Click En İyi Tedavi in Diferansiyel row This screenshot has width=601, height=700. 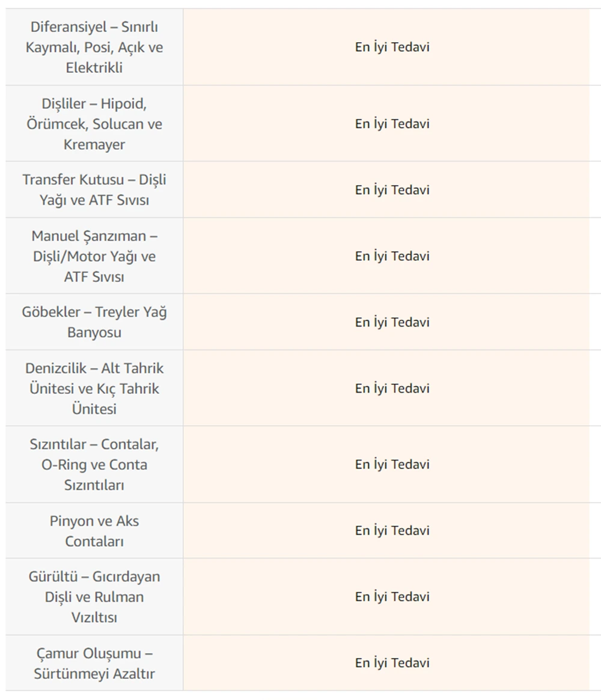392,48
